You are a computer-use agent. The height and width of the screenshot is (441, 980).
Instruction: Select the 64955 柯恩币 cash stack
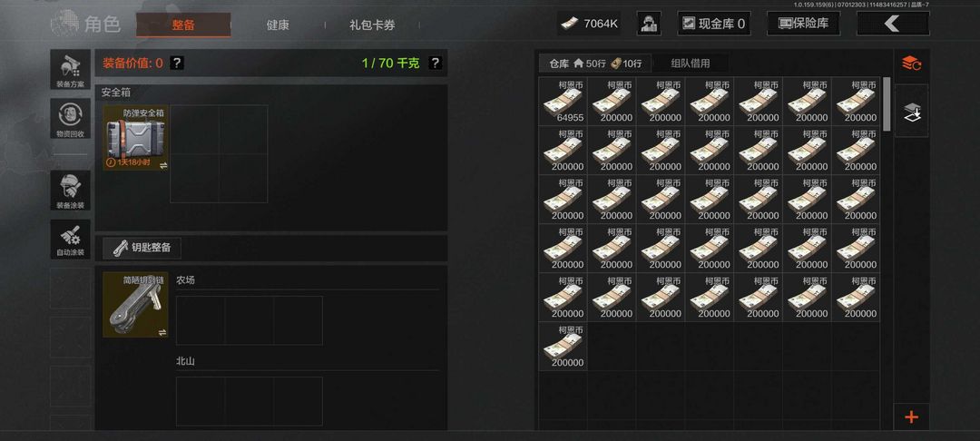[563, 102]
